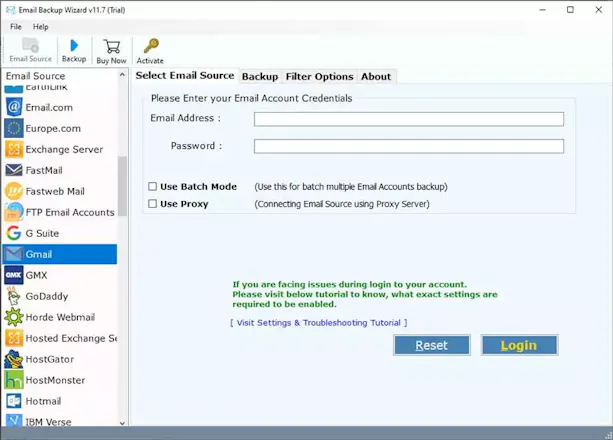This screenshot has height=440, width=613.
Task: Click the Reset button
Action: click(x=432, y=345)
